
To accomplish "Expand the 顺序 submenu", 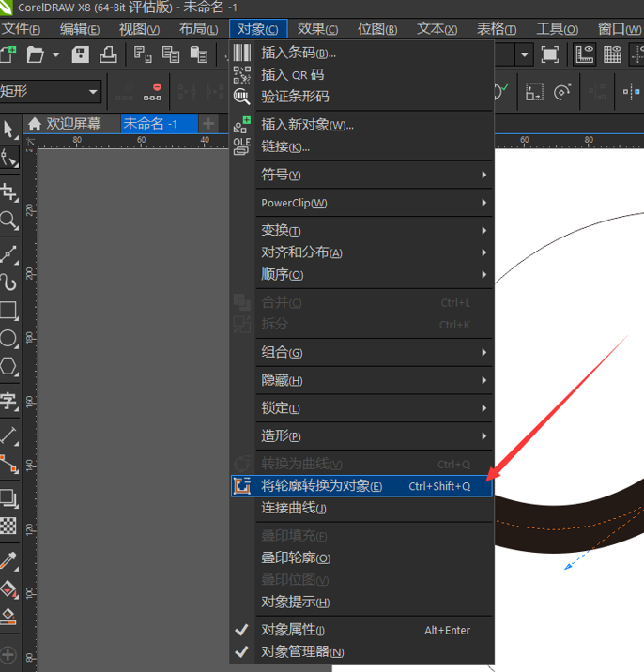I will pyautogui.click(x=361, y=274).
